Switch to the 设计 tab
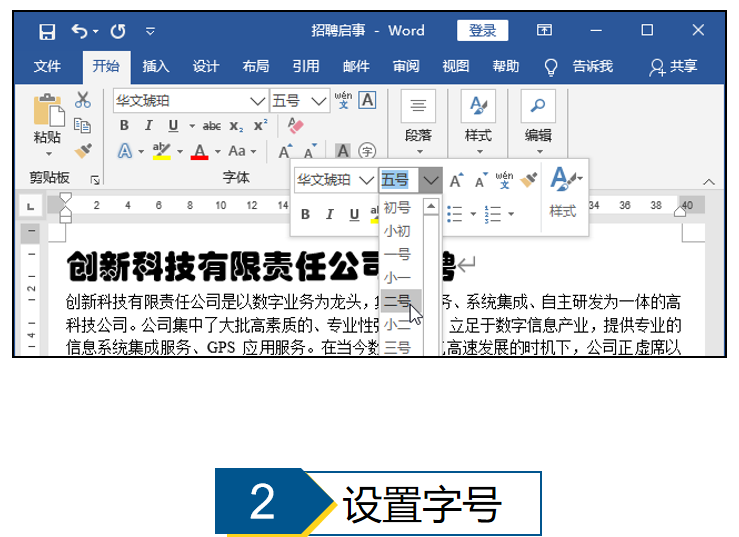 pyautogui.click(x=206, y=66)
